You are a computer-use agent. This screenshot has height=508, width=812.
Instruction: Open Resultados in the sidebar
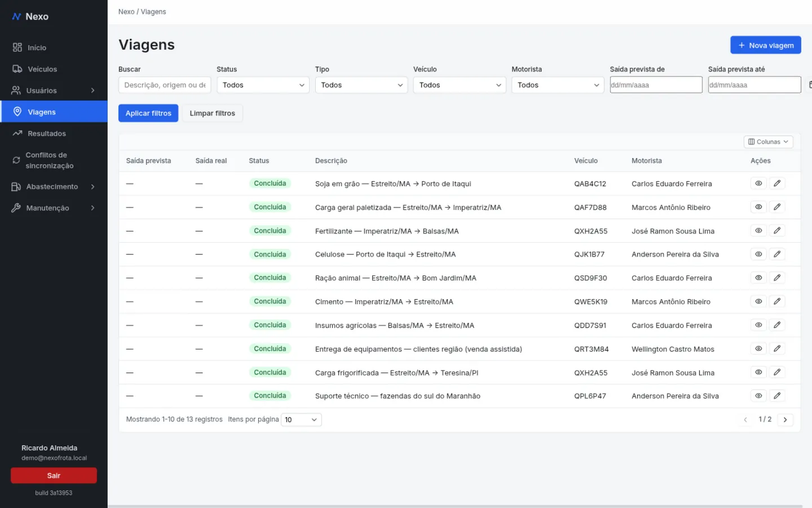coord(54,134)
